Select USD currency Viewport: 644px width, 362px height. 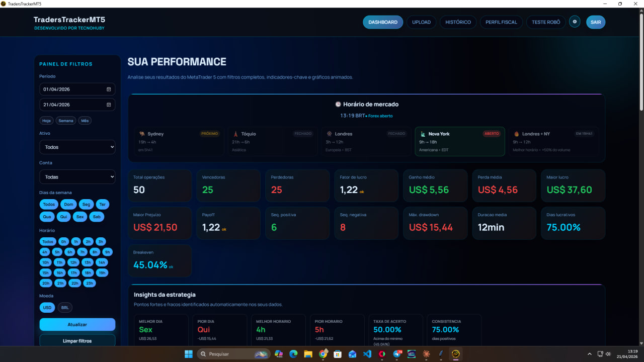point(47,308)
